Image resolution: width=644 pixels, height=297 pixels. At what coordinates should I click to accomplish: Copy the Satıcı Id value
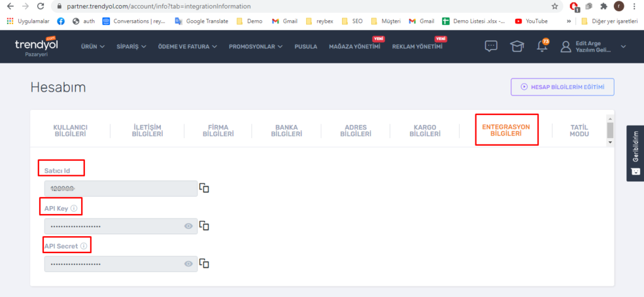point(204,188)
